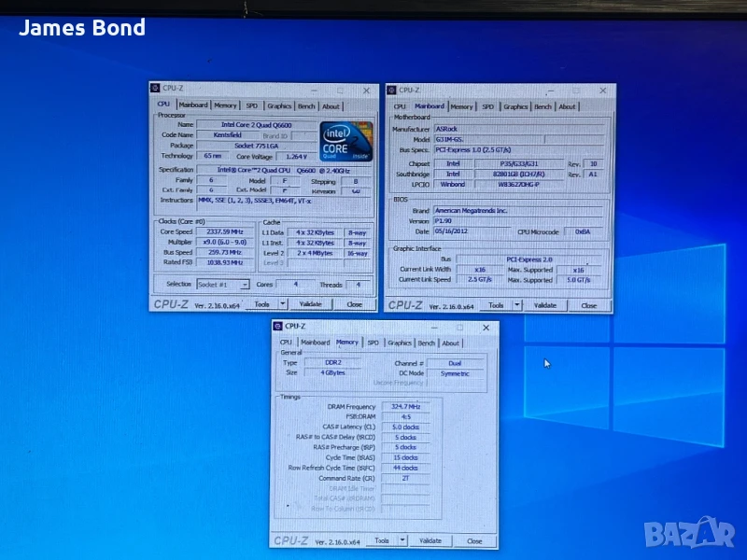This screenshot has height=560, width=747.
Task: Click the CPU-Z icon in the DDR2 memory window's title bar
Action: pos(277,326)
